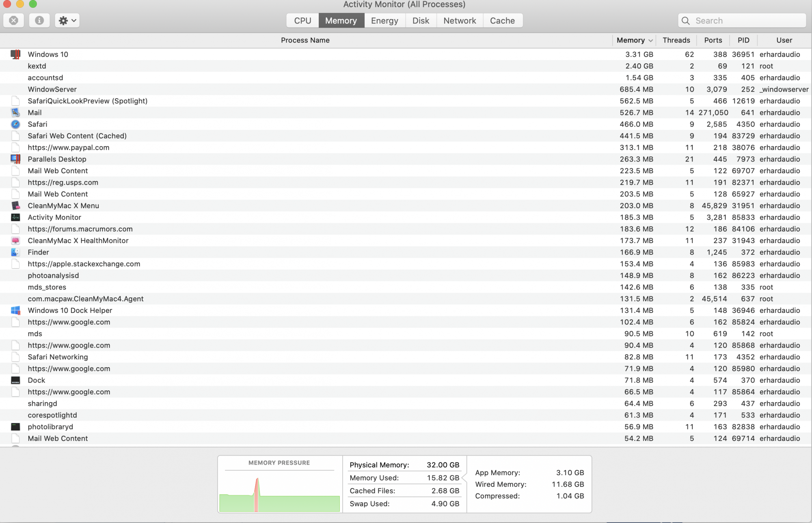Click the Windows 10 Parallels icon
Screen dimensions: 812x523
(x=15, y=54)
